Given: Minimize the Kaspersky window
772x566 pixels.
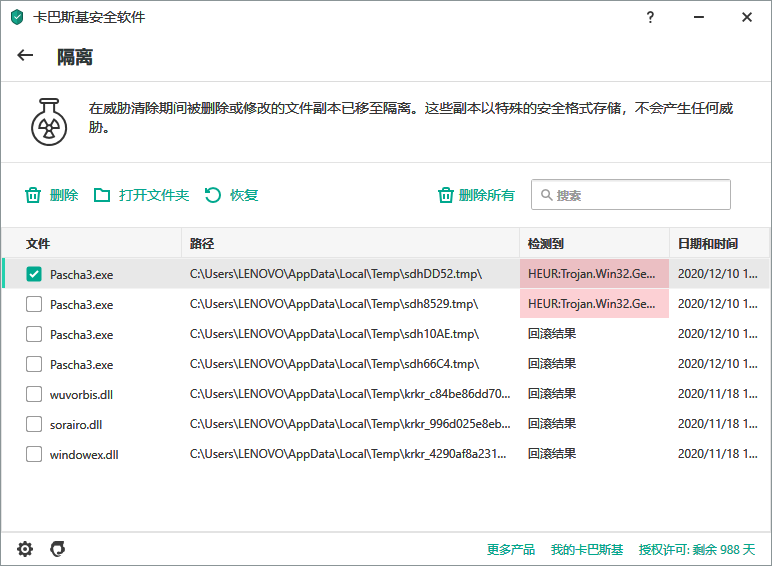Looking at the screenshot, I should (699, 18).
